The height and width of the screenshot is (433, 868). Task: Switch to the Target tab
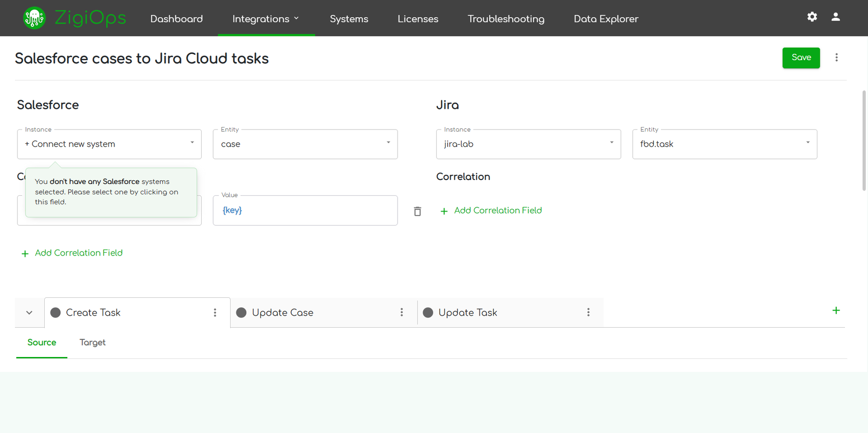(x=92, y=343)
